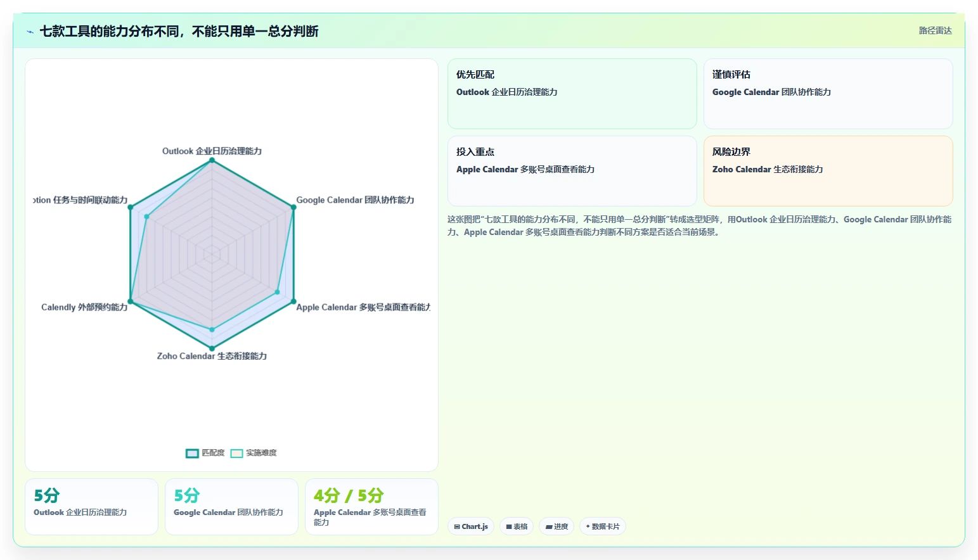The image size is (978, 560).
Task: Open the 投入重点 card
Action: (572, 171)
